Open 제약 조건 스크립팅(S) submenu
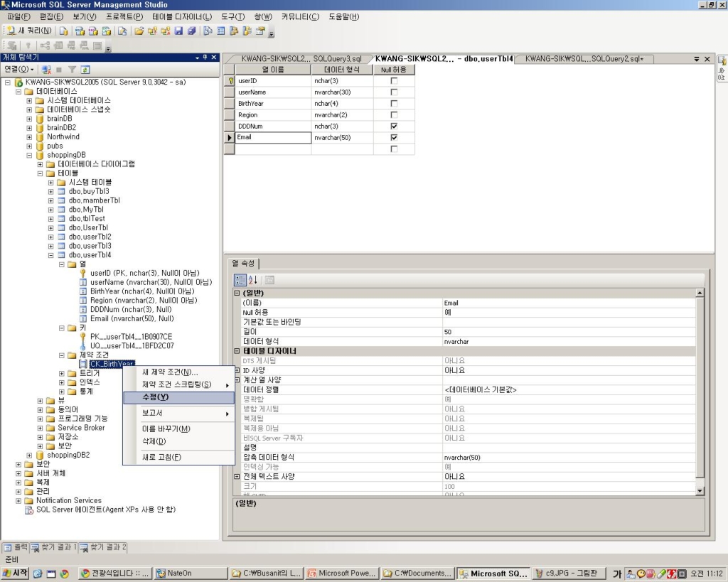Image resolution: width=728 pixels, height=582 pixels. tap(178, 384)
